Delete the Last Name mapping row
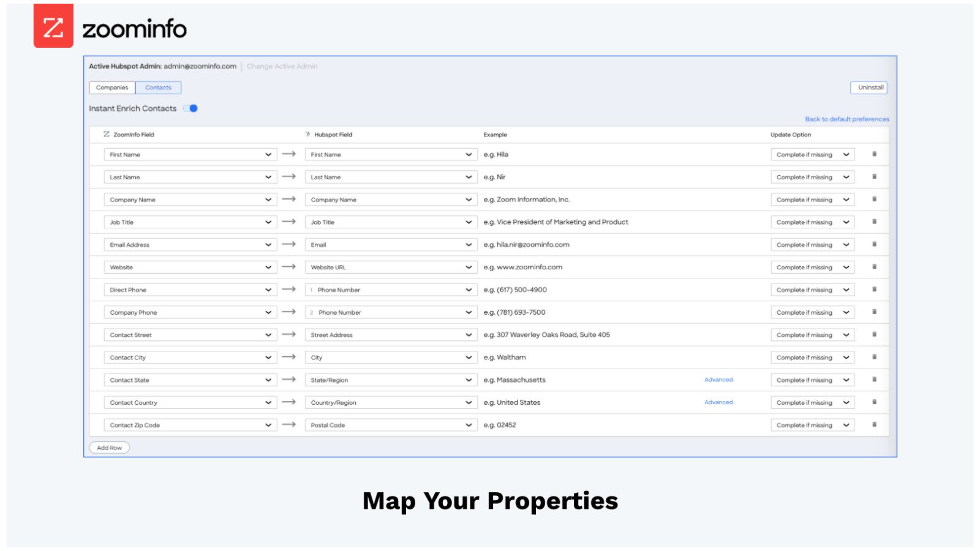980x551 pixels. [874, 177]
